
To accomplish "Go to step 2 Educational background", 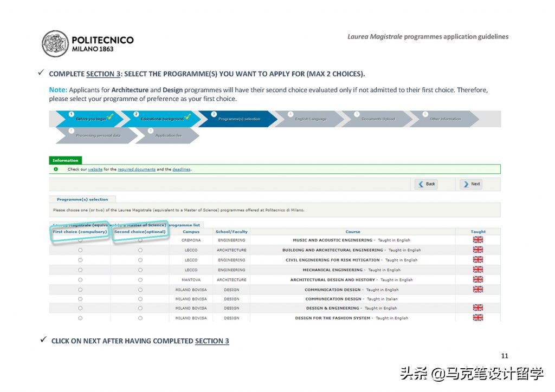I will pos(162,119).
